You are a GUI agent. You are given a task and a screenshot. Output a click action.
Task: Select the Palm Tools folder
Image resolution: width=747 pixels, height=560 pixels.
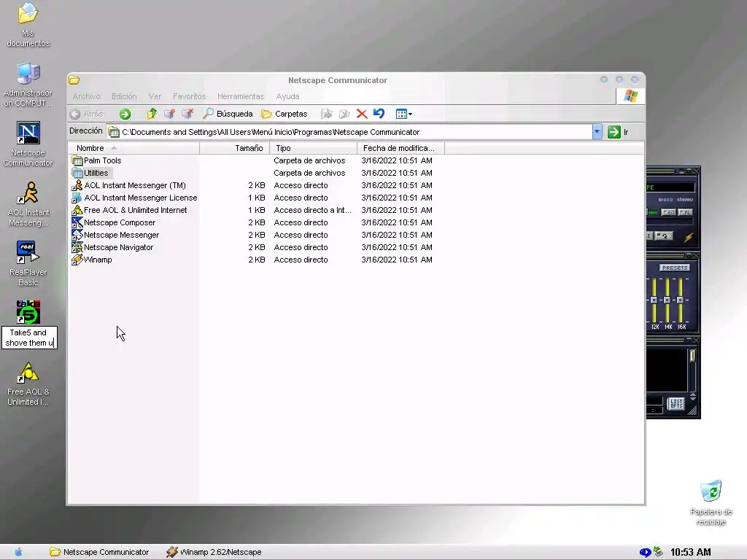click(97, 160)
